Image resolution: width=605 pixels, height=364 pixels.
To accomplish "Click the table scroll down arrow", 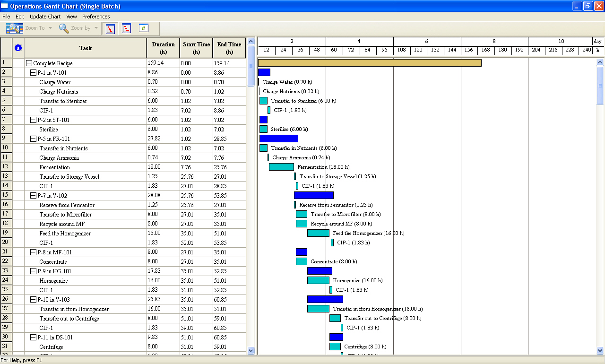I will pyautogui.click(x=251, y=350).
